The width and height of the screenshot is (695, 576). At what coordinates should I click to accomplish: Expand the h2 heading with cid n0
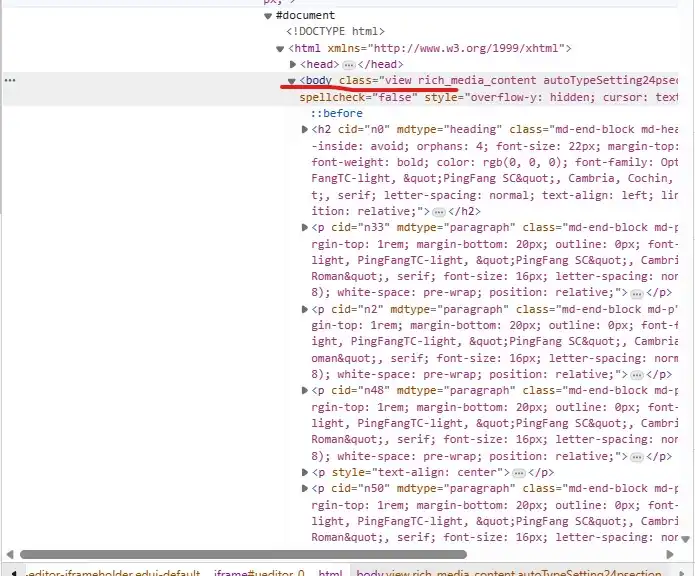click(x=305, y=130)
